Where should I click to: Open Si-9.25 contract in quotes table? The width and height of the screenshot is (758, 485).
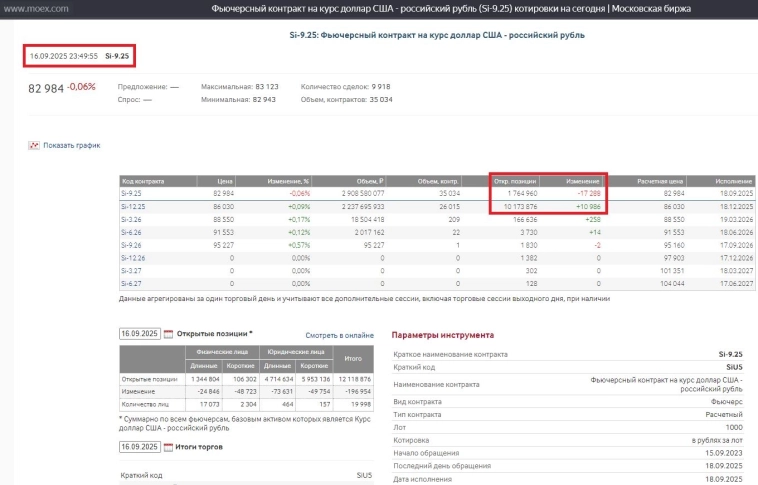[x=133, y=192]
